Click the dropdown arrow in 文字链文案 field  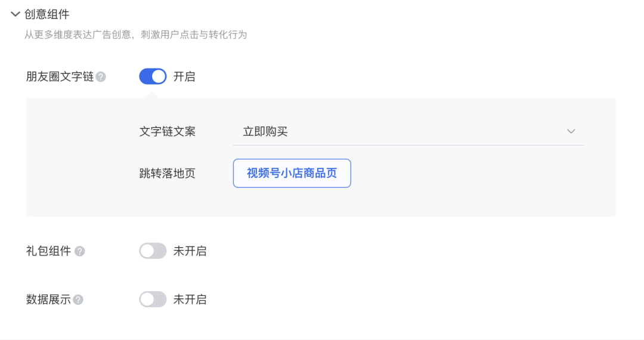(x=571, y=132)
